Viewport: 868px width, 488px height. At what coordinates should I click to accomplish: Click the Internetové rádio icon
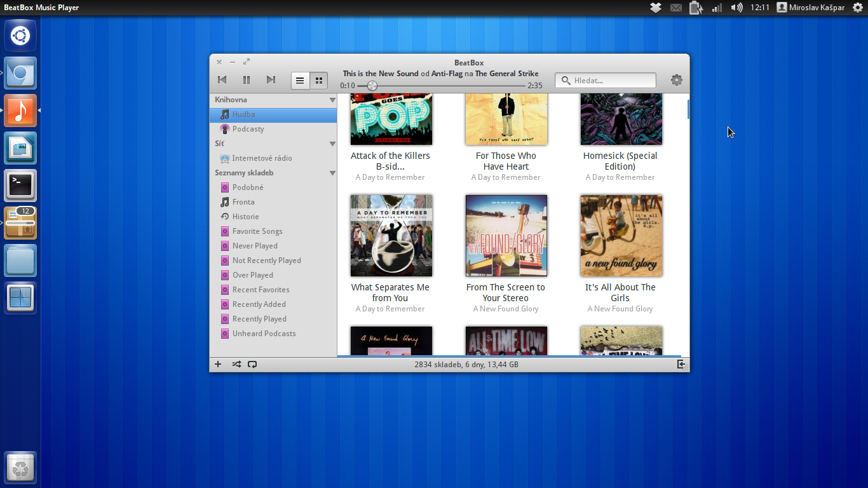tap(224, 158)
